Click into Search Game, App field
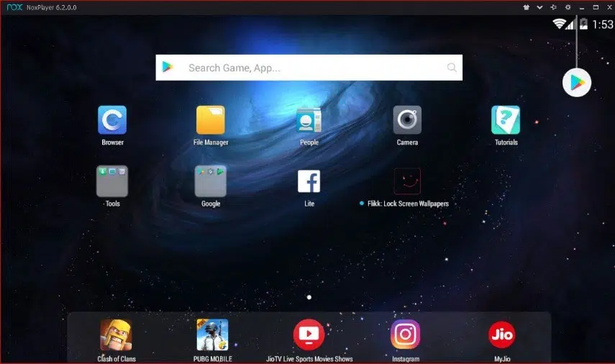The height and width of the screenshot is (364, 615). [309, 68]
